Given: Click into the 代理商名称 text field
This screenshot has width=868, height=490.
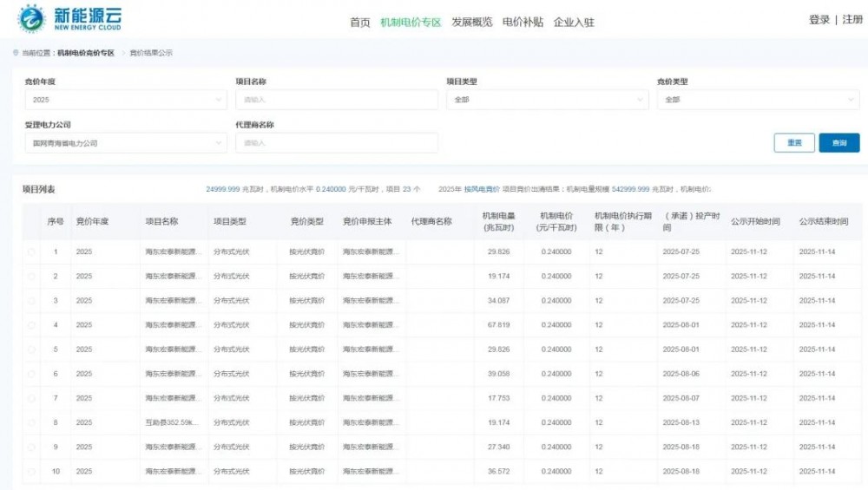Looking at the screenshot, I should point(336,143).
